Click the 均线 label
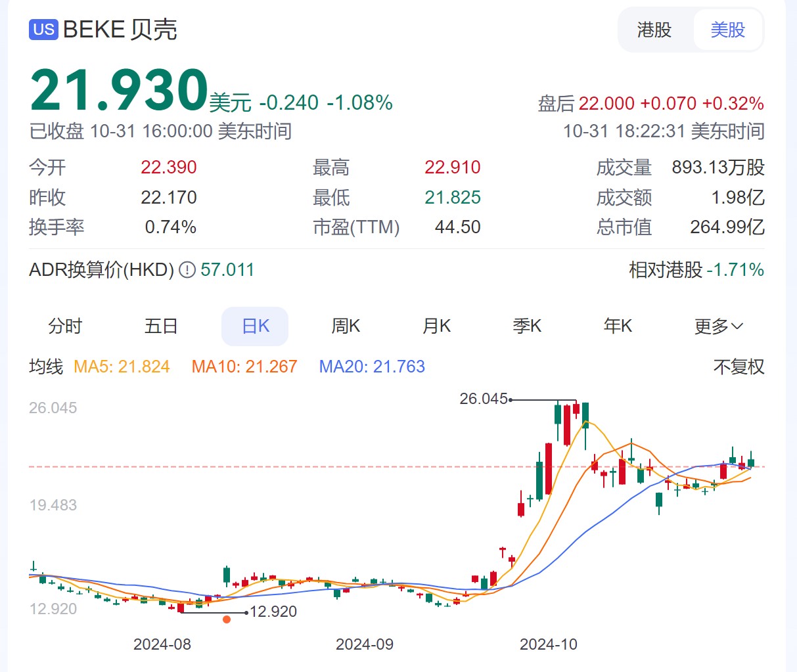The width and height of the screenshot is (797, 672). click(x=46, y=367)
